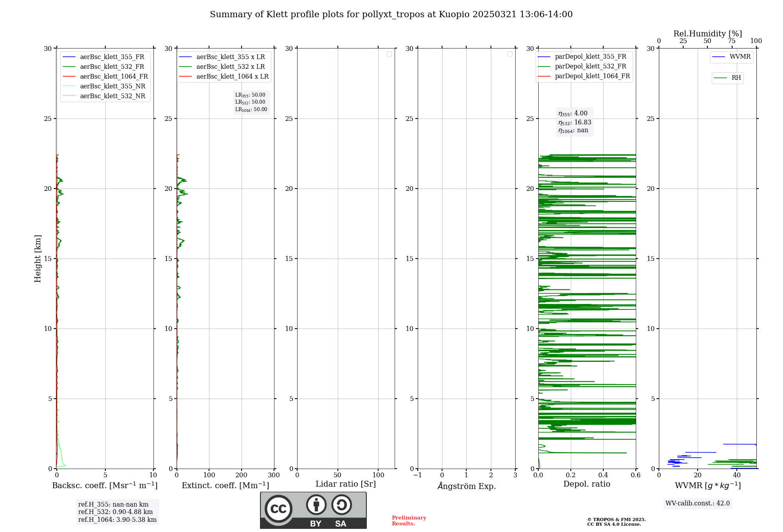783x532 pixels.
Task: Click the η1064: nan annotation
Action: 573,131
